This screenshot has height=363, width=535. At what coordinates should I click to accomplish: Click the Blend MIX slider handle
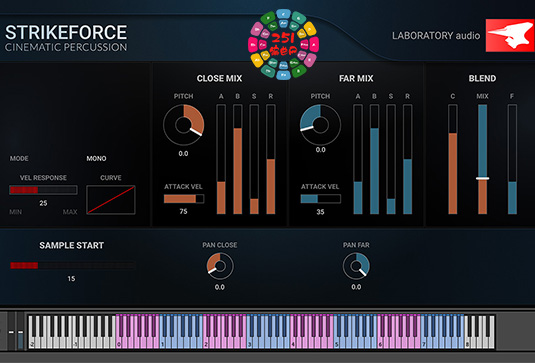482,178
